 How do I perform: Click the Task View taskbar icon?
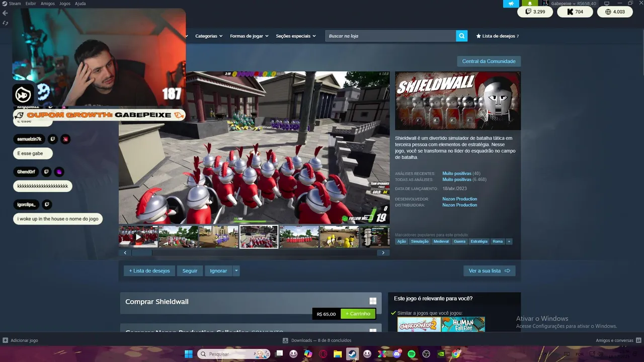tap(279, 354)
